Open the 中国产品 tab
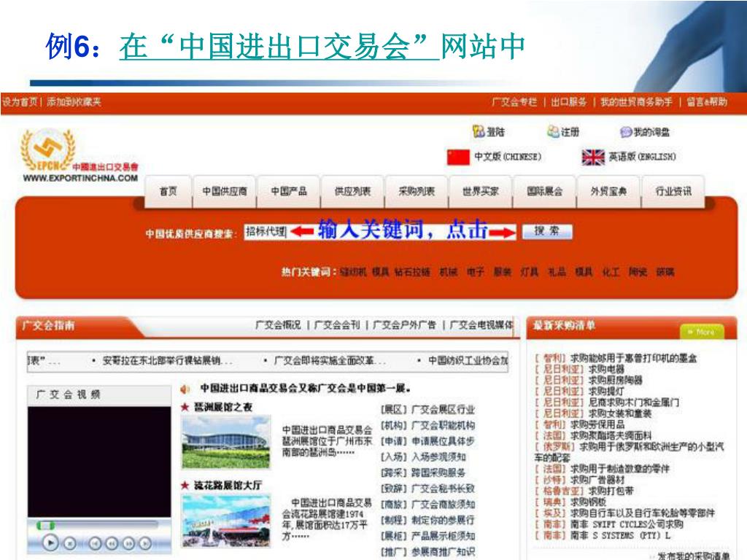Viewport: 747px width, 560px height. [x=289, y=192]
